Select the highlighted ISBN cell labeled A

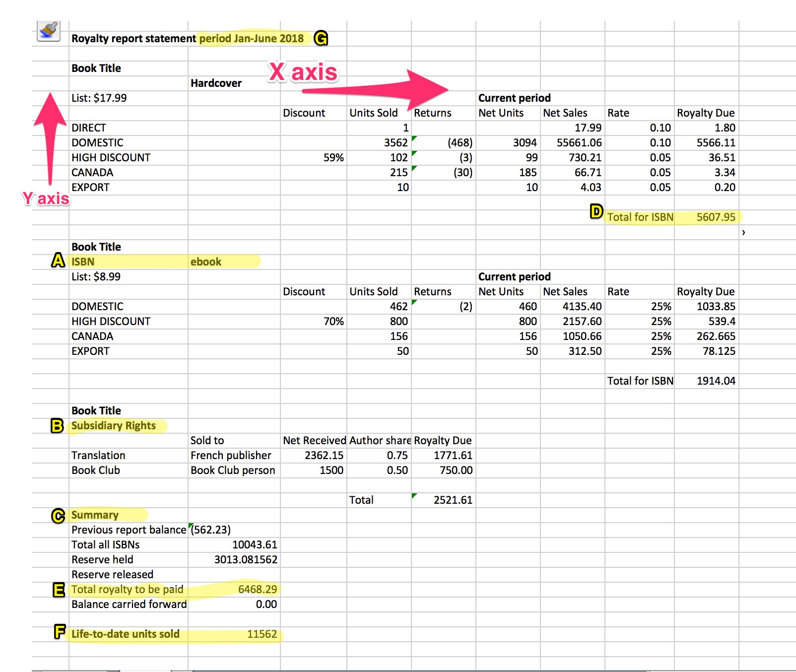click(82, 261)
